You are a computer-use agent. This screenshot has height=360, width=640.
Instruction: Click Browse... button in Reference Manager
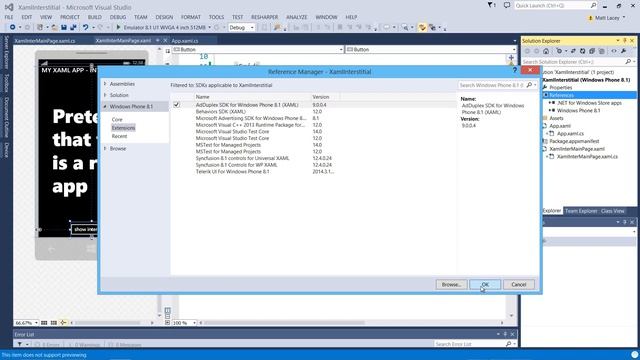point(451,284)
